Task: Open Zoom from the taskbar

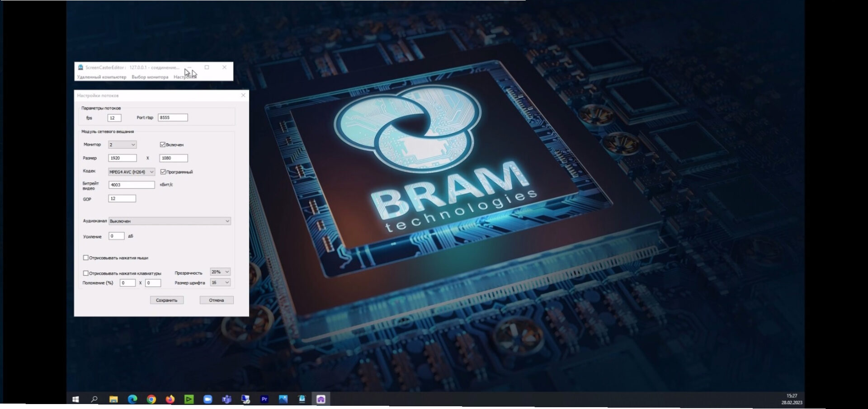Action: click(x=208, y=399)
